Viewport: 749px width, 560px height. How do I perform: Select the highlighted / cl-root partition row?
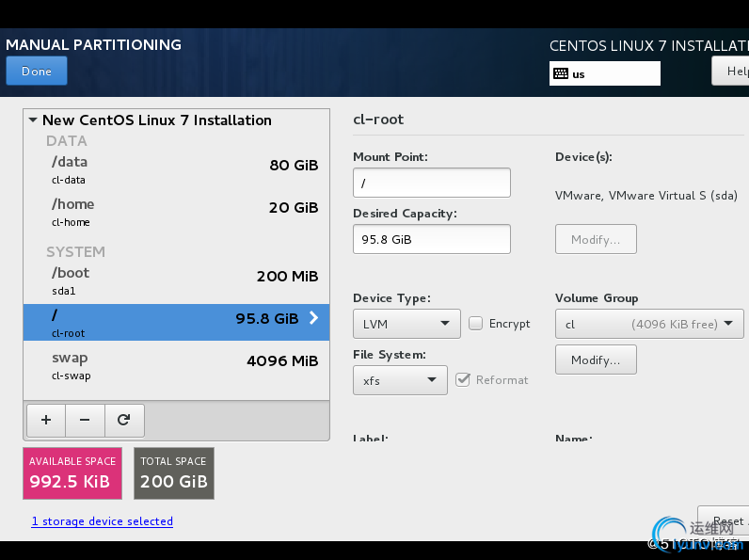pyautogui.click(x=176, y=323)
